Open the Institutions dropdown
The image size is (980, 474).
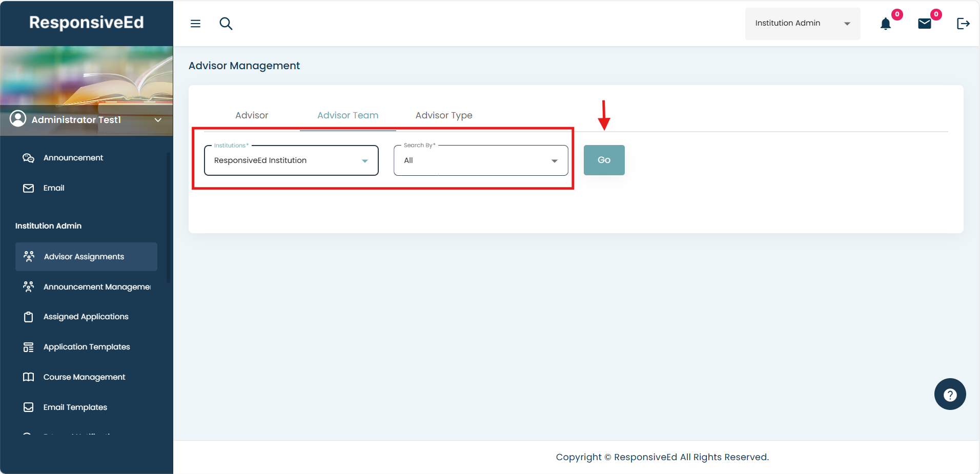[291, 160]
